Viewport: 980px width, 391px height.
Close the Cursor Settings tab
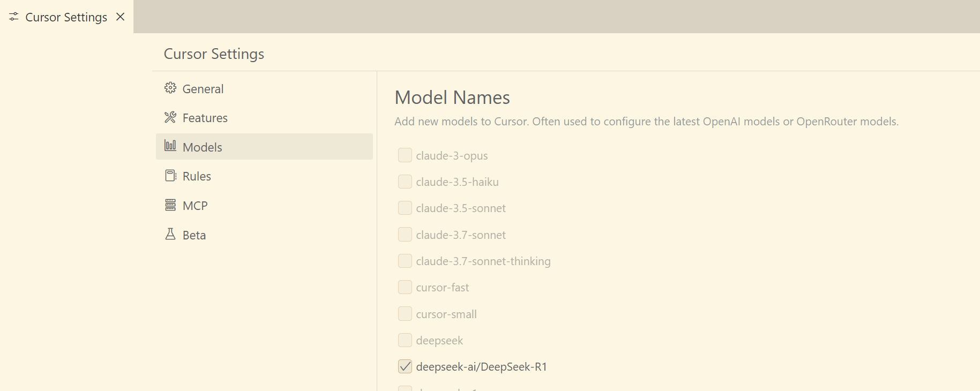click(121, 17)
